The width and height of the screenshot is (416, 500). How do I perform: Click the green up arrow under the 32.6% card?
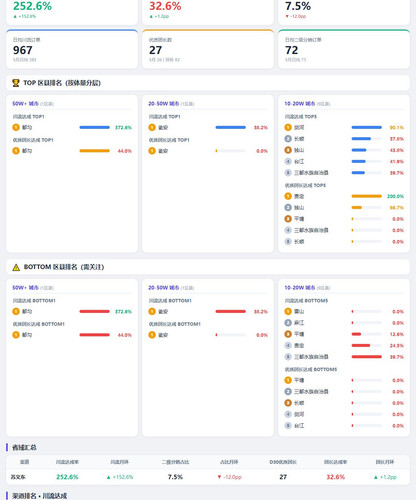pos(151,16)
